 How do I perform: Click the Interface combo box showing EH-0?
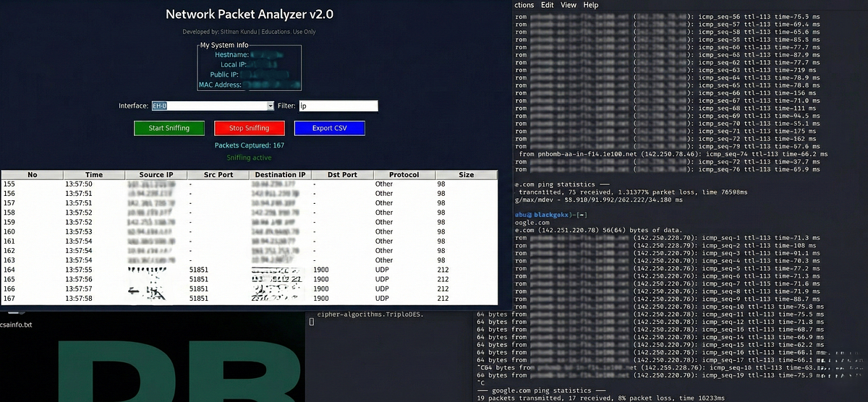click(x=213, y=106)
